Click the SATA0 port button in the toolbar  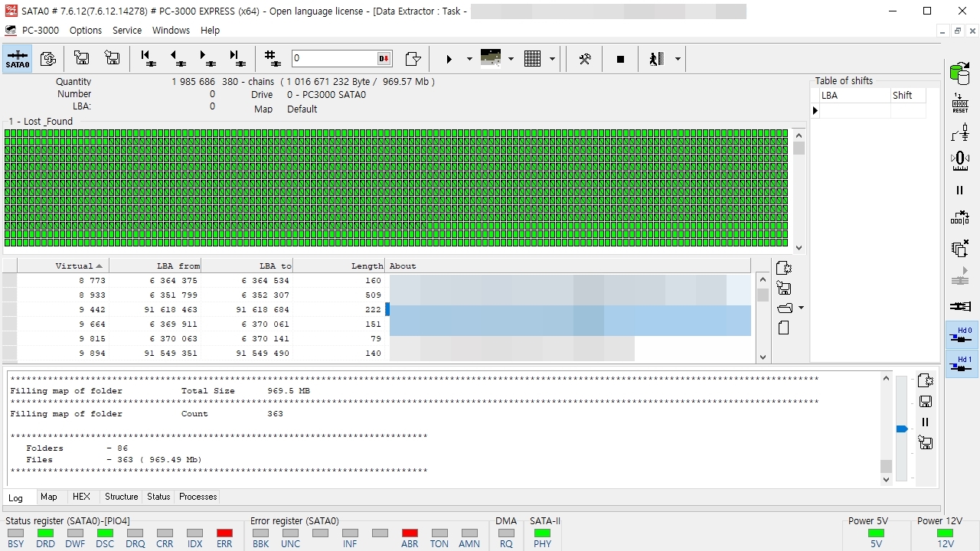pyautogui.click(x=18, y=59)
